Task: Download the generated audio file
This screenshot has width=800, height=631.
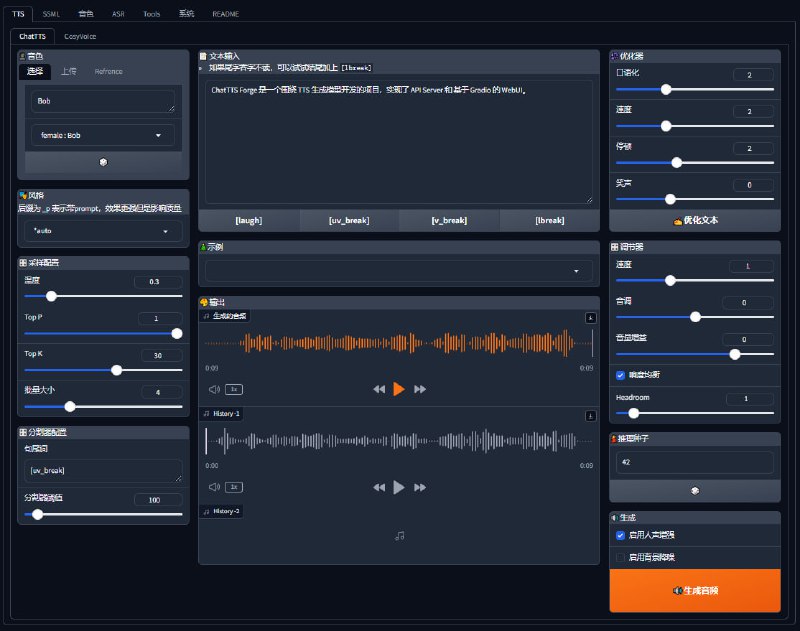Action: pos(590,318)
